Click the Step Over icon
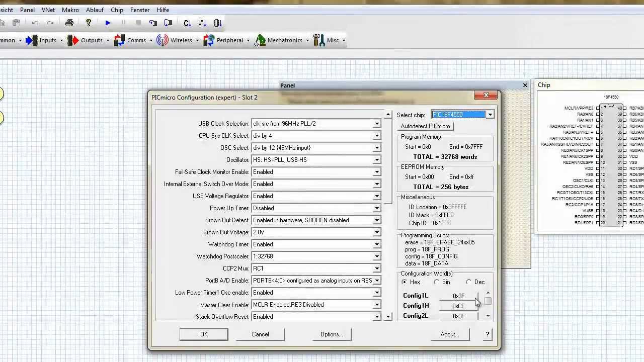The width and height of the screenshot is (644, 362). (169, 23)
